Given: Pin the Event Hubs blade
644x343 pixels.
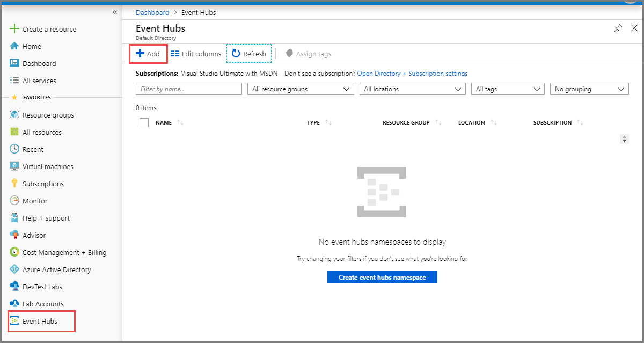Looking at the screenshot, I should [618, 28].
